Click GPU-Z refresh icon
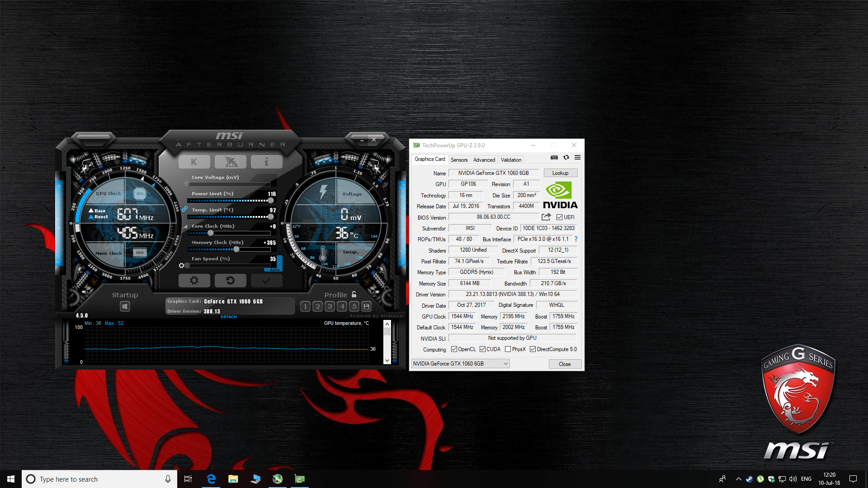The image size is (868, 488). point(566,157)
